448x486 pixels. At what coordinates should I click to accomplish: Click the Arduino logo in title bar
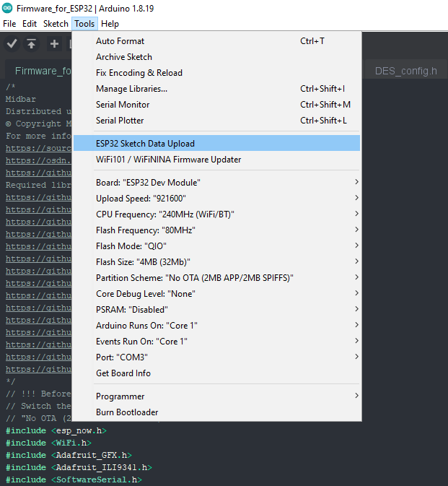[x=6, y=9]
